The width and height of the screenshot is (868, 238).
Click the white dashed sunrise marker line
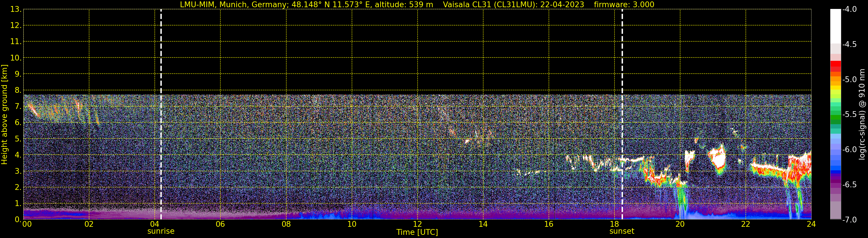point(161,114)
